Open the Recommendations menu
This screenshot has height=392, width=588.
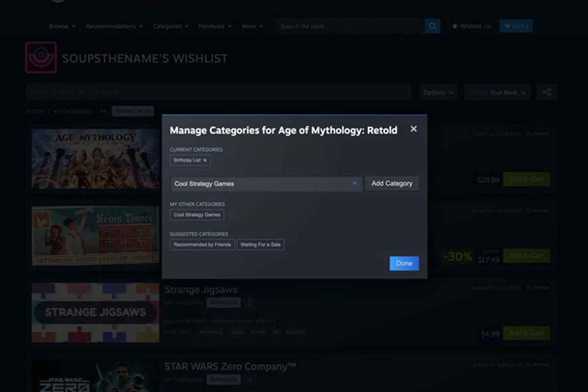[114, 26]
